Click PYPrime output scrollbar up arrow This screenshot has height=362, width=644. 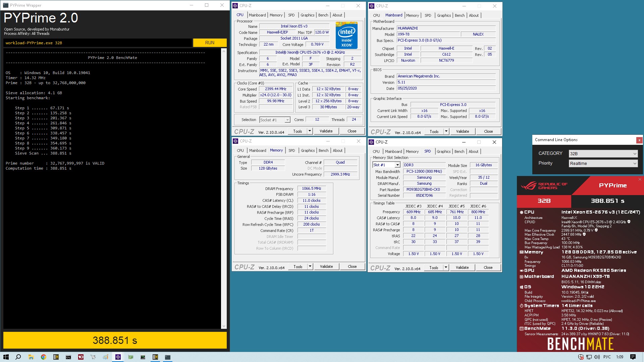pos(224,51)
